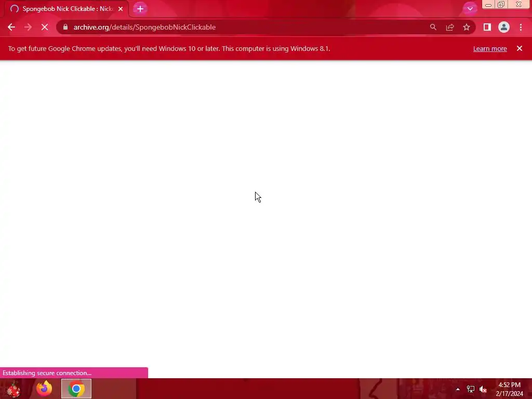Open the Start button on the taskbar
Viewport: 532px width, 399px height.
tap(14, 389)
